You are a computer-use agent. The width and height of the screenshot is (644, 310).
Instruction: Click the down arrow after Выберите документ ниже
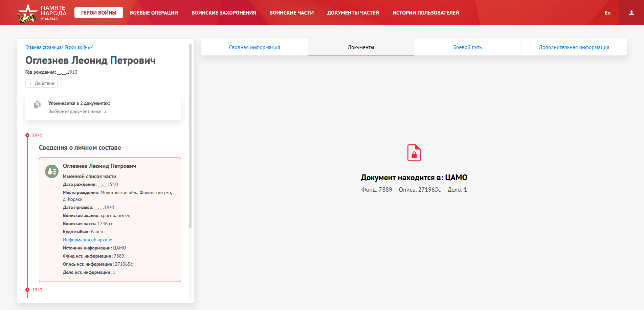click(x=105, y=112)
